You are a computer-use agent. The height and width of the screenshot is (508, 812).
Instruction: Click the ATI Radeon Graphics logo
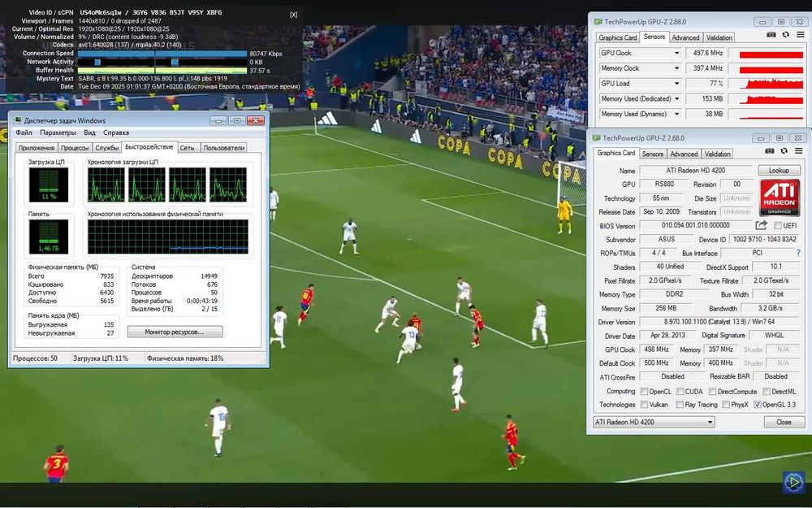[x=780, y=198]
